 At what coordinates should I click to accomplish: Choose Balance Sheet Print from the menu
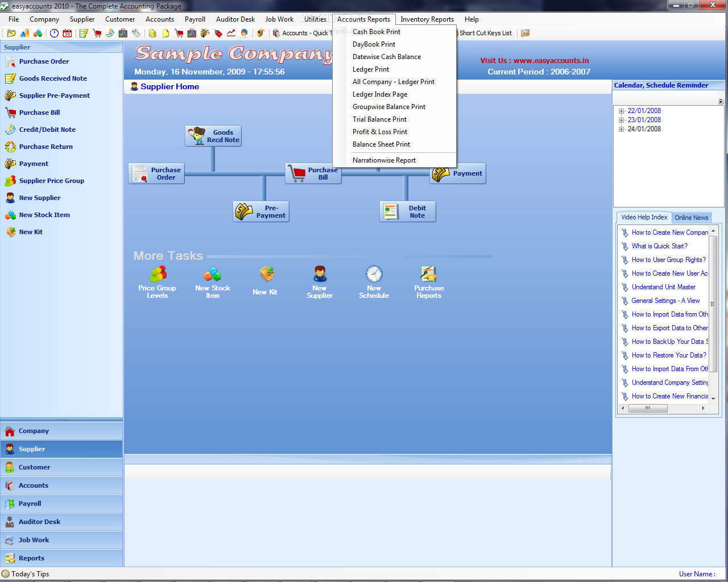394,144
